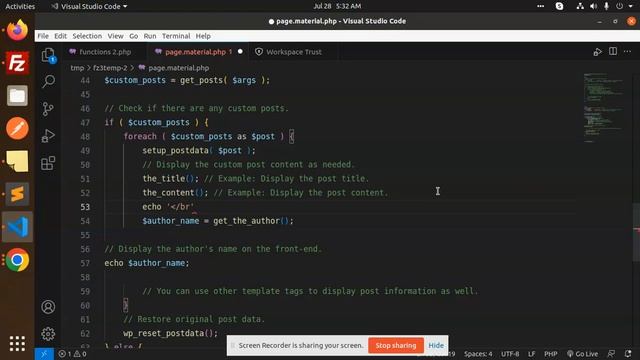Launch FileZilla from the dock
The height and width of the screenshot is (360, 640).
(17, 63)
